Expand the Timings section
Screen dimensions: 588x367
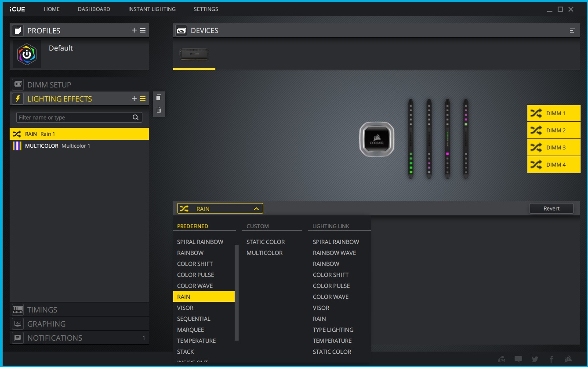[42, 310]
